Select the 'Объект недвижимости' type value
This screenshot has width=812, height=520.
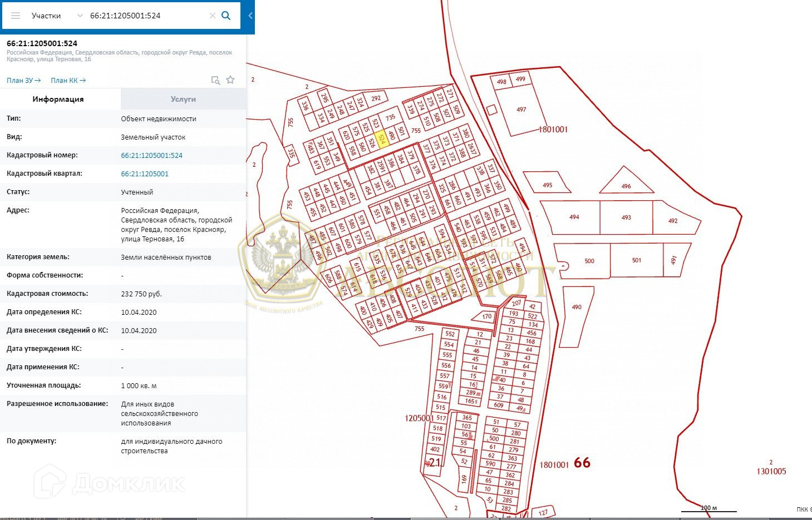[159, 119]
